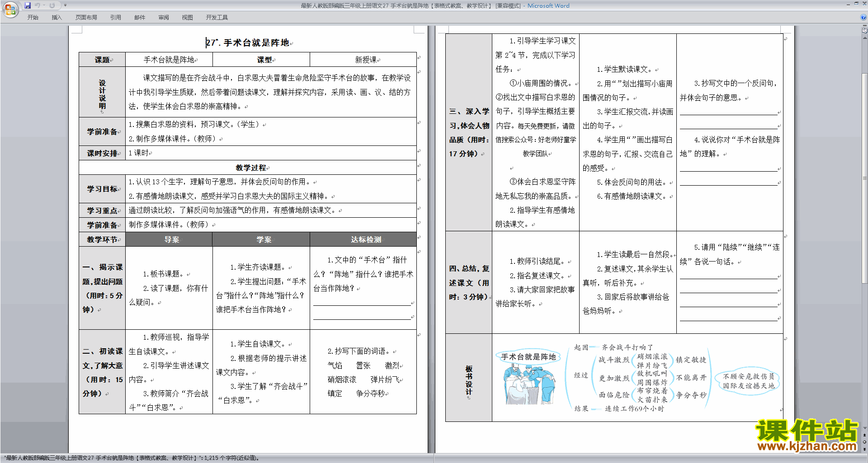This screenshot has width=868, height=463.
Task: Open the 邮件 ribbon tab
Action: coord(140,18)
